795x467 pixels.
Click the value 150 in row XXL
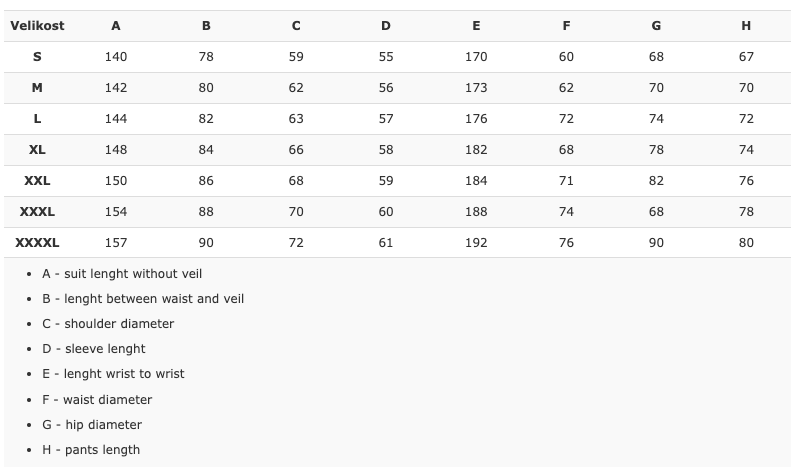coord(116,181)
